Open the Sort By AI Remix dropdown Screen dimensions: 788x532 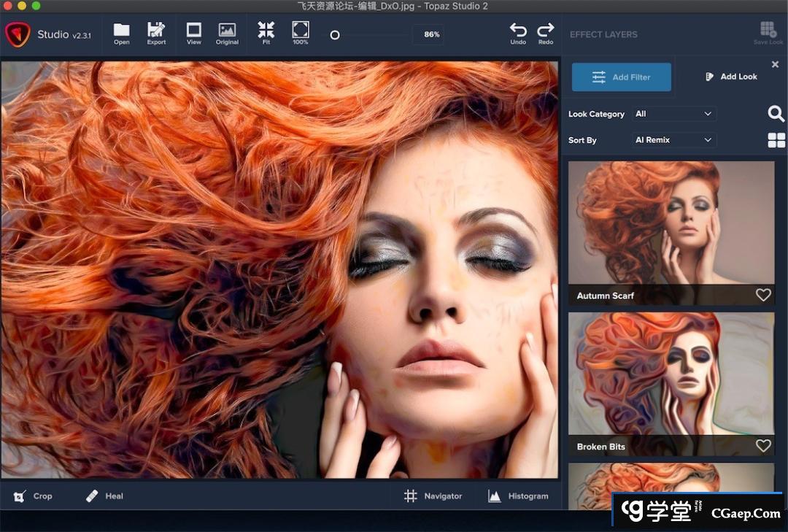(673, 140)
